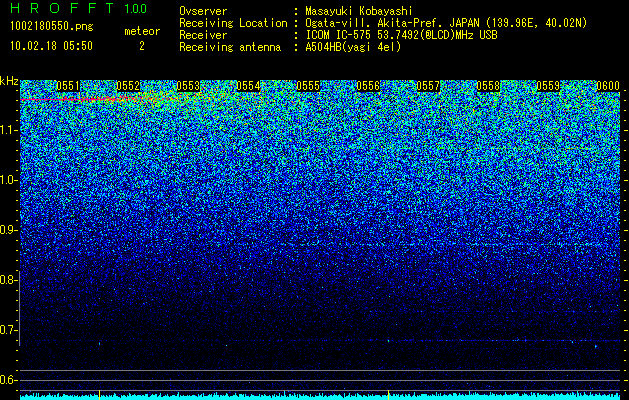Viewport: 629px width, 400px height.
Task: Click the 0558 time marker
Action: click(x=488, y=86)
